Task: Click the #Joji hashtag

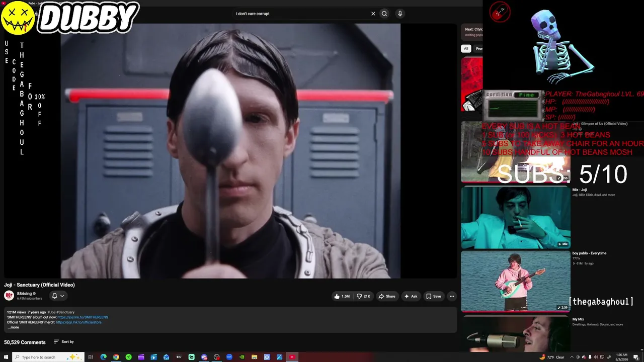Action: [x=52, y=312]
